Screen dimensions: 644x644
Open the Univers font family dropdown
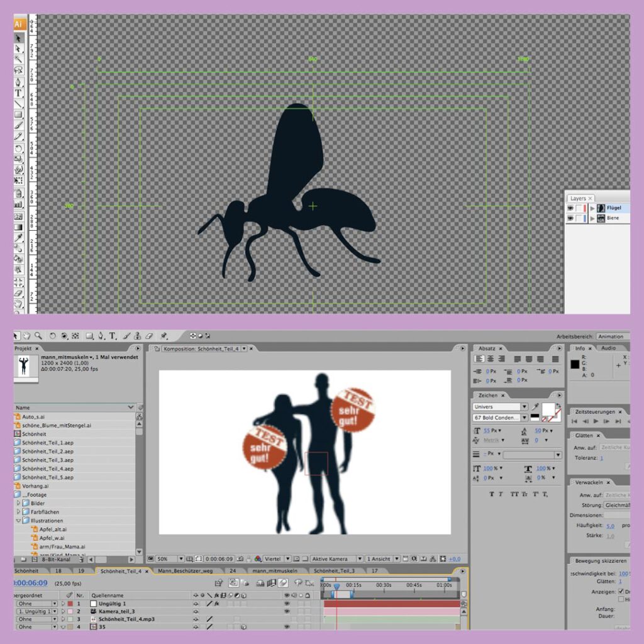[524, 407]
